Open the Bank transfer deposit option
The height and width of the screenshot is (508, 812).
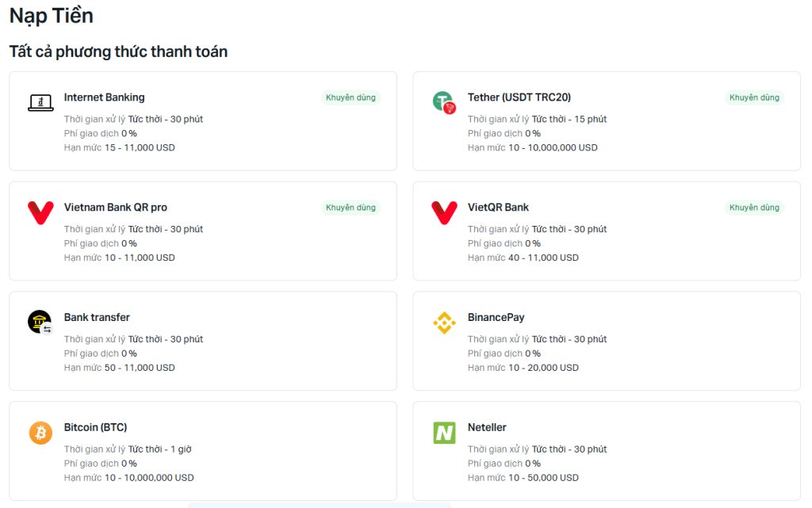tap(97, 318)
